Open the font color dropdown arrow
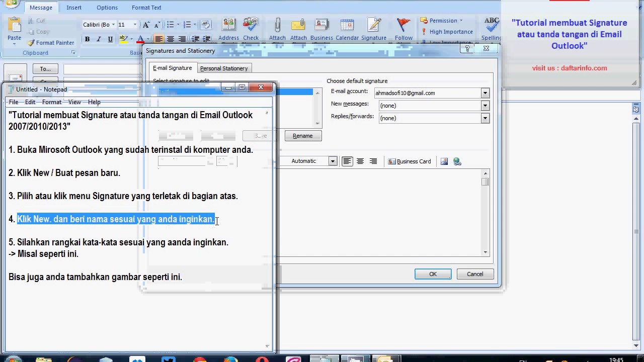Image resolution: width=644 pixels, height=362 pixels. point(147,39)
